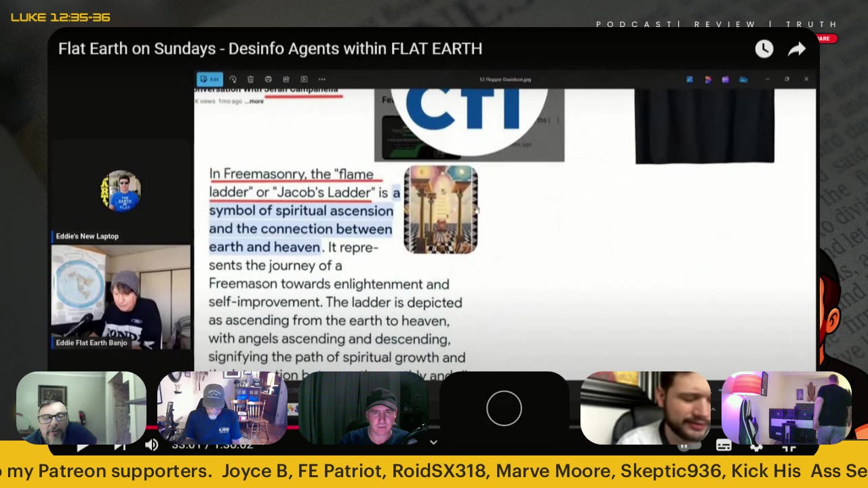Click the empty circle placeholder tile

pyautogui.click(x=504, y=408)
